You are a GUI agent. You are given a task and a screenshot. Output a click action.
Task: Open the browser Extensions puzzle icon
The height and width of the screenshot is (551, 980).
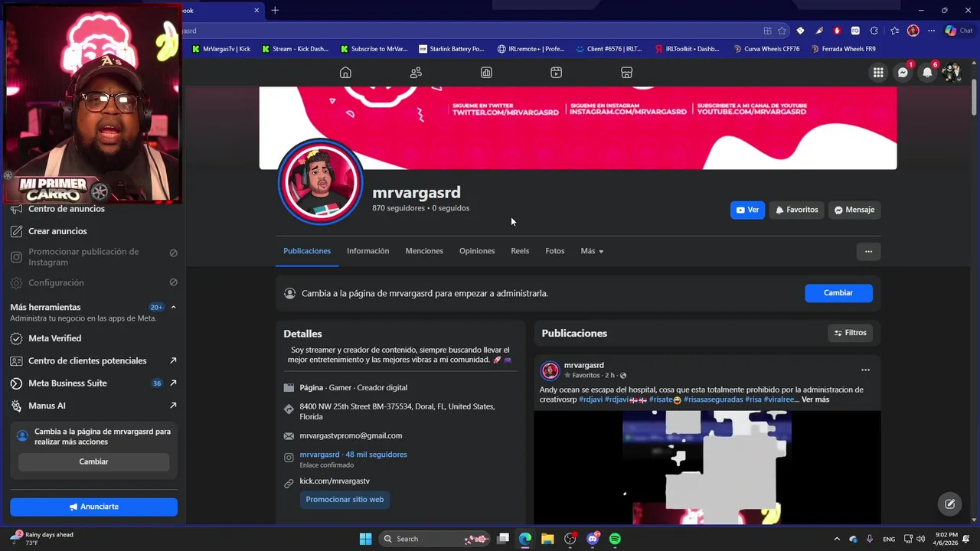point(874,31)
